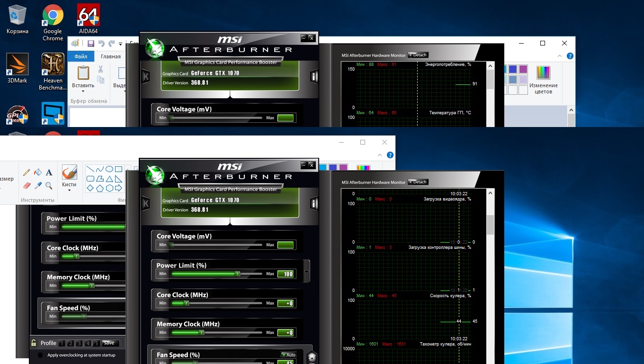
Task: Click the Save icon in Paint's quick access toolbar
Action: pyautogui.click(x=90, y=44)
